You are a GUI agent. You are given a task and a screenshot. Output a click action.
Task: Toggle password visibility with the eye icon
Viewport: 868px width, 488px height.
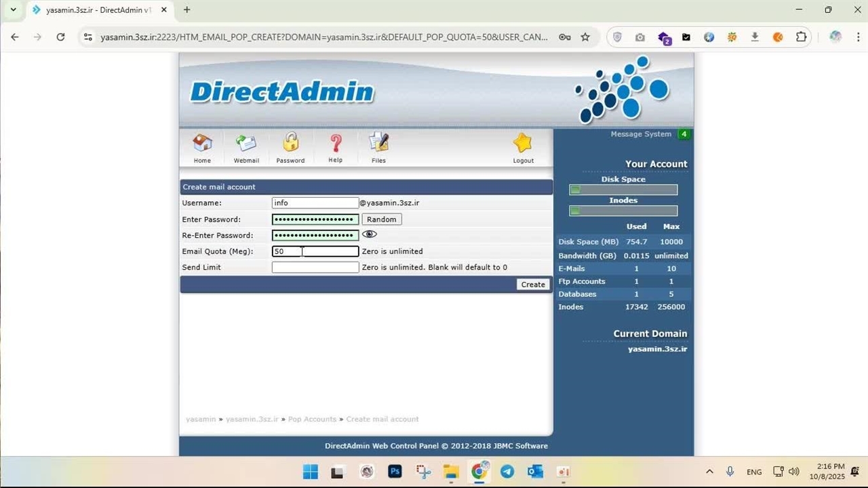370,235
